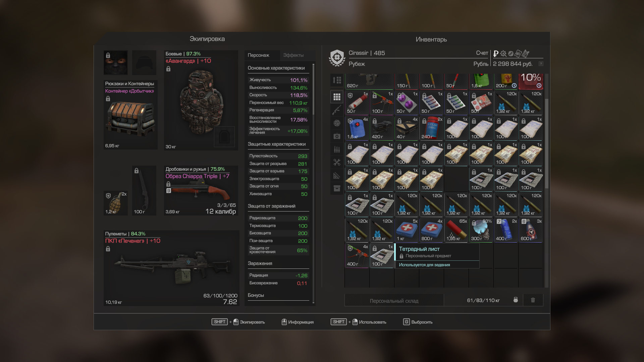Viewport: 644px width, 362px height.
Task: Click the Тетрадный лист tooltip title
Action: pos(419,249)
